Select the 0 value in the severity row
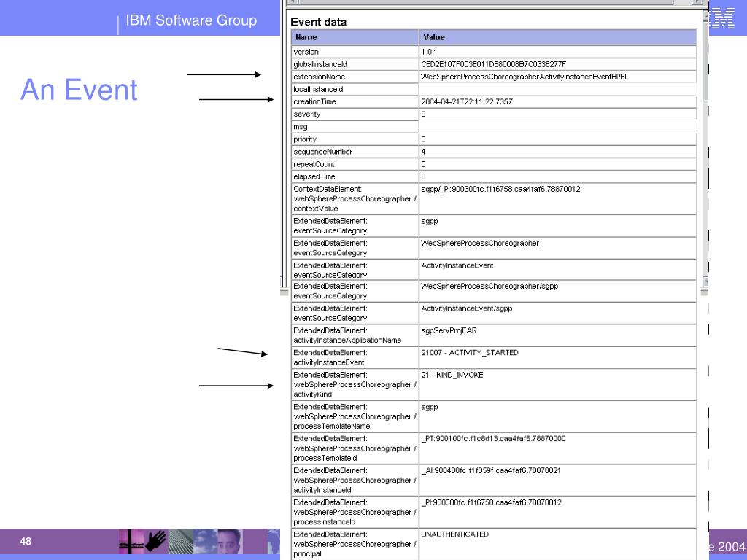Viewport: 747px width, 560px height. point(424,114)
